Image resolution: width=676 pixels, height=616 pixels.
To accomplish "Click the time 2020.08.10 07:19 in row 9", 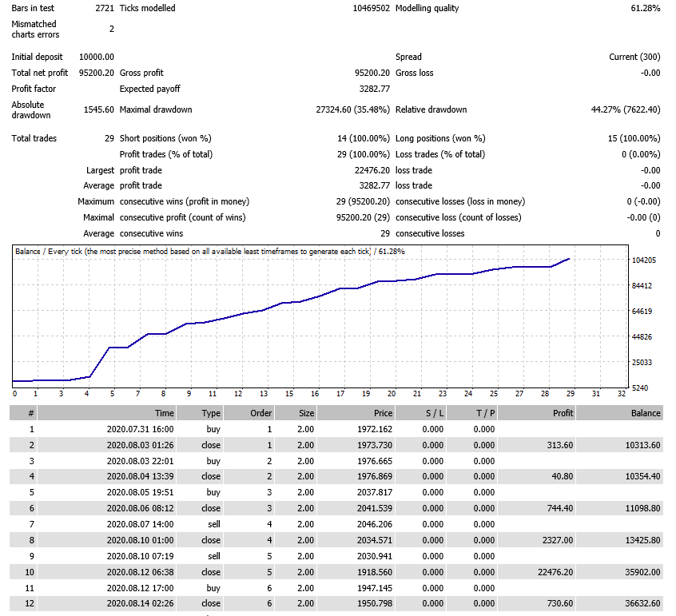I will click(140, 556).
